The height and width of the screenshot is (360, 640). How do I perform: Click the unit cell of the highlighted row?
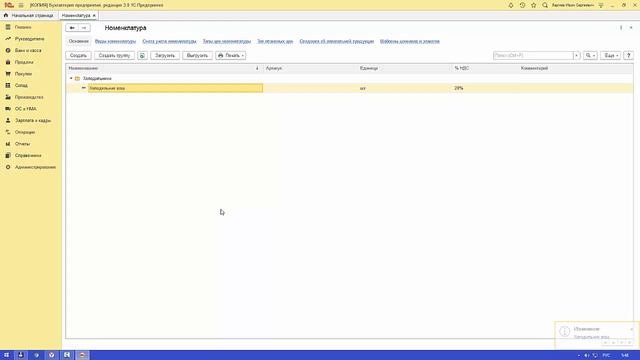click(405, 88)
